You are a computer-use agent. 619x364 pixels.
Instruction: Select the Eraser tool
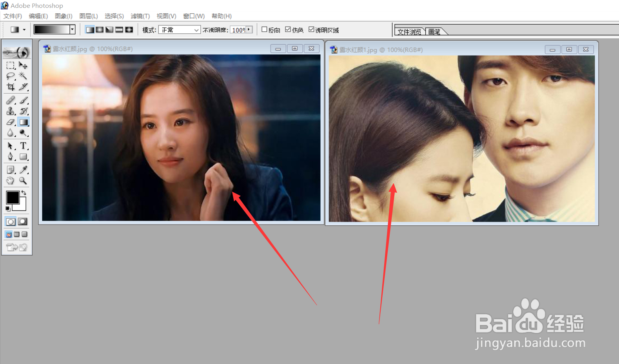[11, 122]
